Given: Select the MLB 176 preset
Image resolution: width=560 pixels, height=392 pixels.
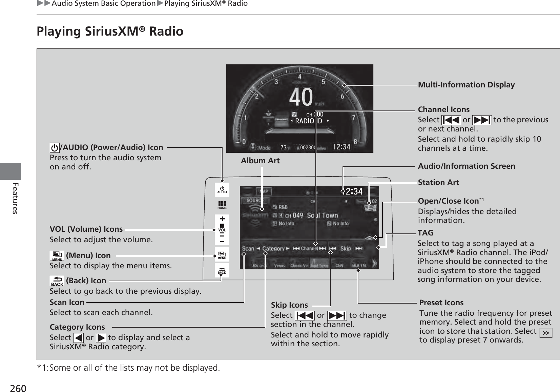Looking at the screenshot, I should pos(359,266).
